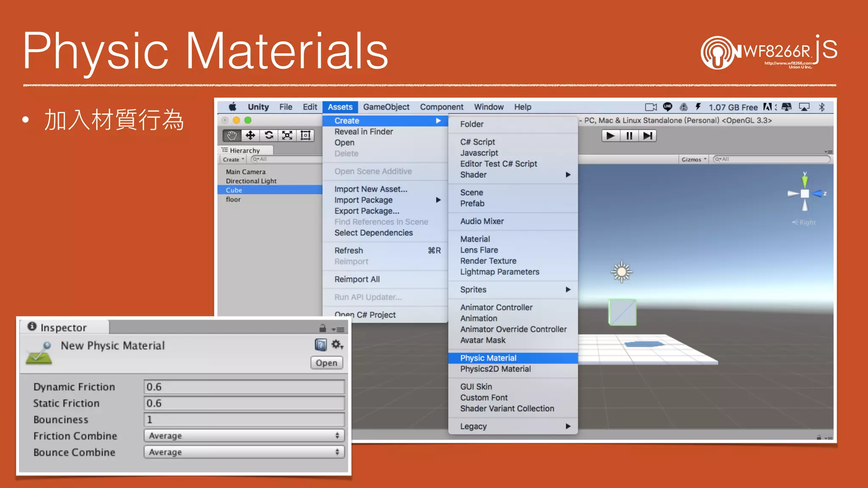Switch to the Hierarchy tab
The width and height of the screenshot is (868, 488).
click(246, 150)
